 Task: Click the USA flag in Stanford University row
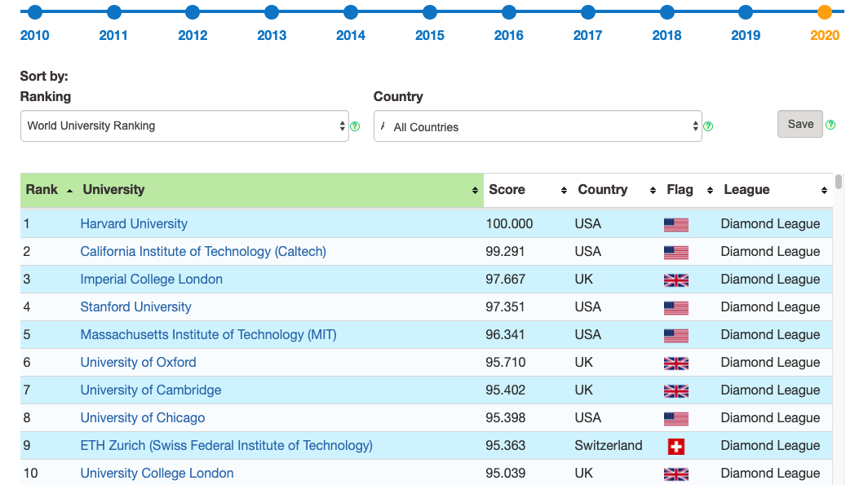pyautogui.click(x=676, y=308)
